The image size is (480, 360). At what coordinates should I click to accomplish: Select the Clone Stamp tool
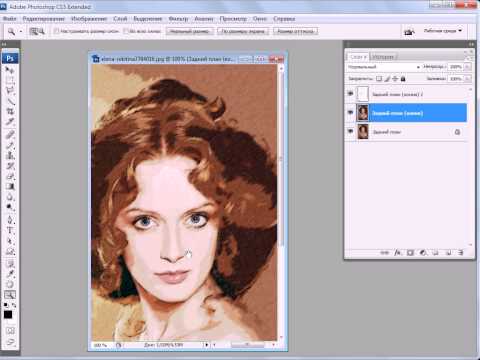10,156
